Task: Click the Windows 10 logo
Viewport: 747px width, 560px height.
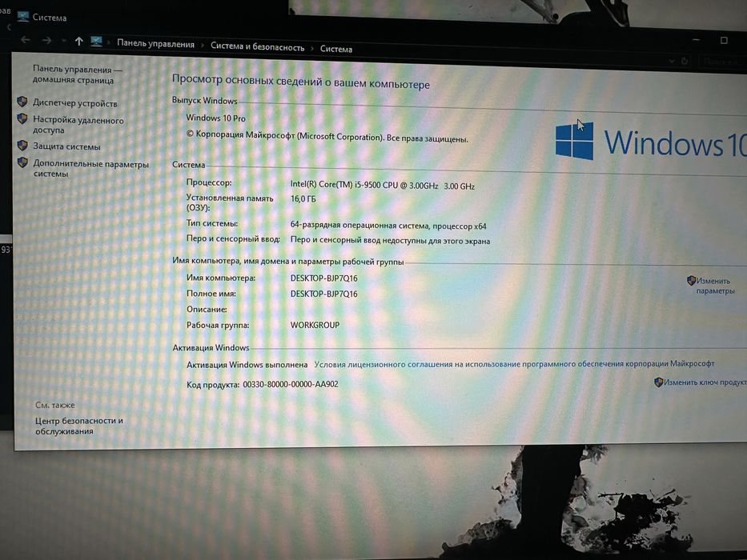Action: pos(651,142)
